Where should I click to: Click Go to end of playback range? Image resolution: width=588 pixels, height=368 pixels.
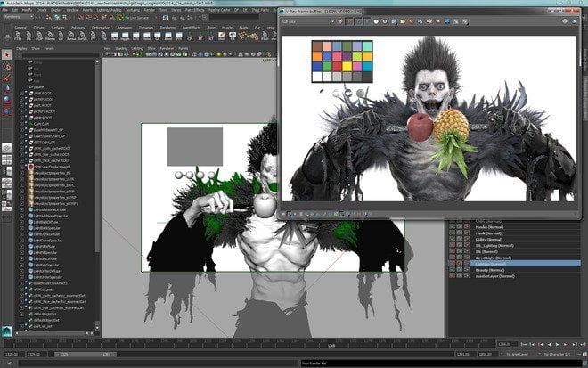pos(584,344)
